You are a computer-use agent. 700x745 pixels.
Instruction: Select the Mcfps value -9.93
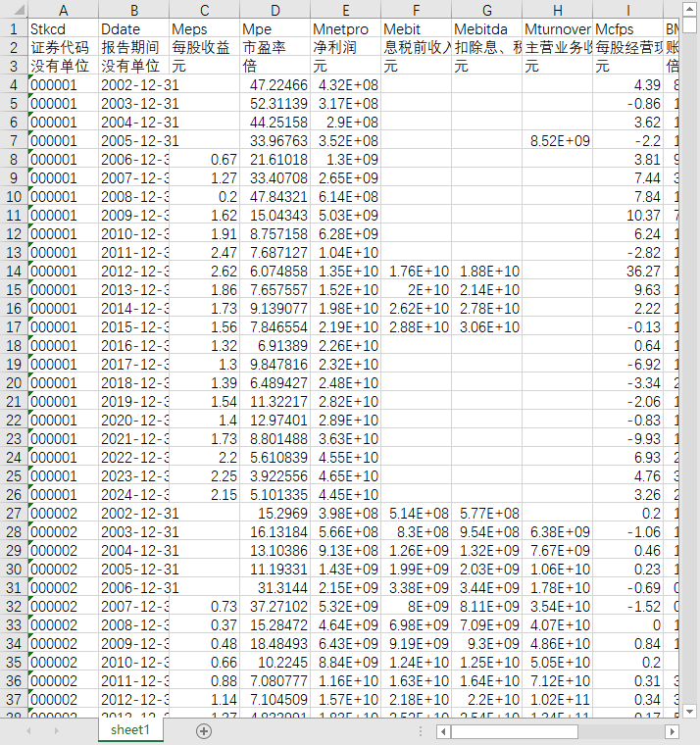(627, 439)
